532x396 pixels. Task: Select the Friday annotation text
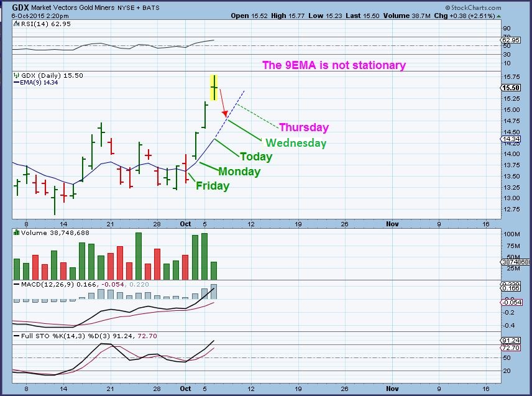point(213,185)
